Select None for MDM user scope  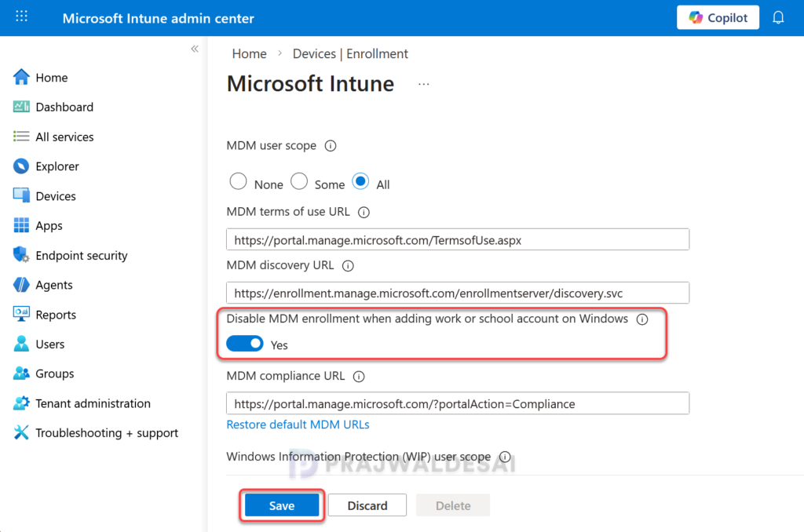[x=238, y=181]
